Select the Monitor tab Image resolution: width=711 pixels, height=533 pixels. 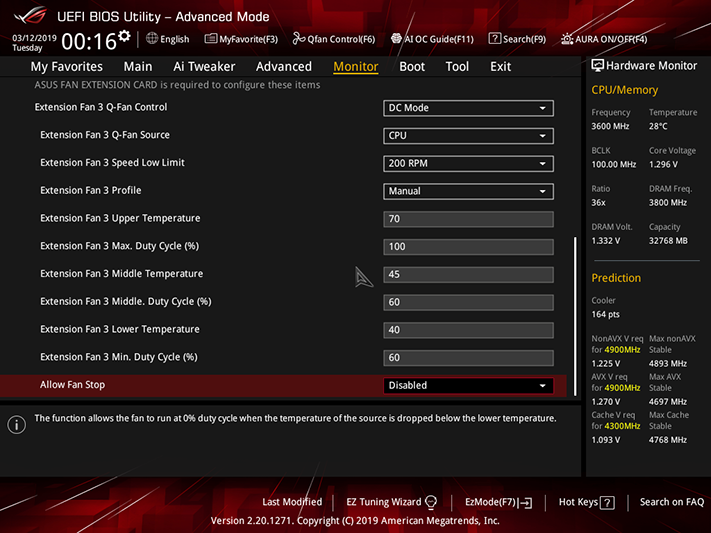[356, 67]
